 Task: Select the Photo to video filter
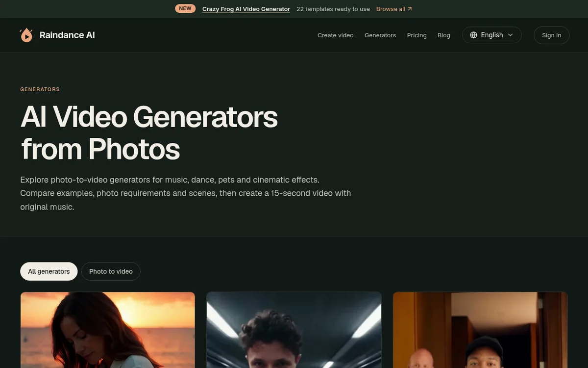(x=111, y=271)
